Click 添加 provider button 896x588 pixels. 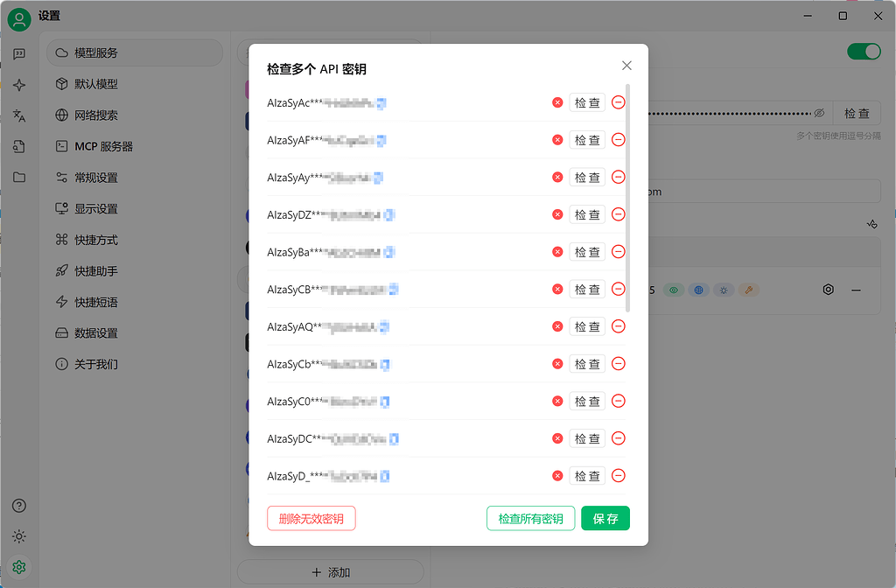click(330, 572)
